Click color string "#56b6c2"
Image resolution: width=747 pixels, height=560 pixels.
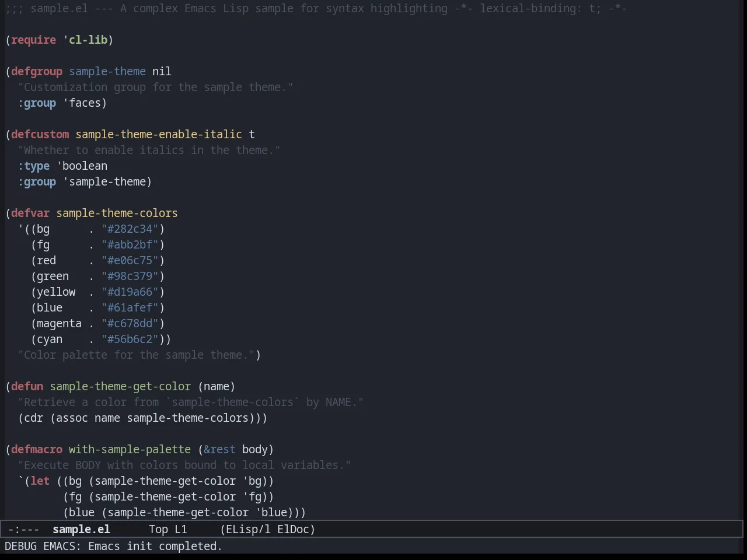[x=130, y=339]
